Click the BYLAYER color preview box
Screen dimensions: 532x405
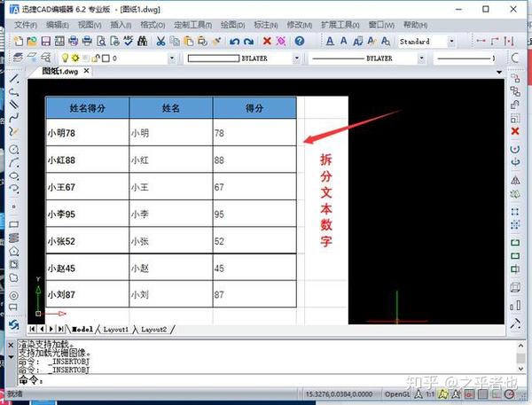point(214,58)
